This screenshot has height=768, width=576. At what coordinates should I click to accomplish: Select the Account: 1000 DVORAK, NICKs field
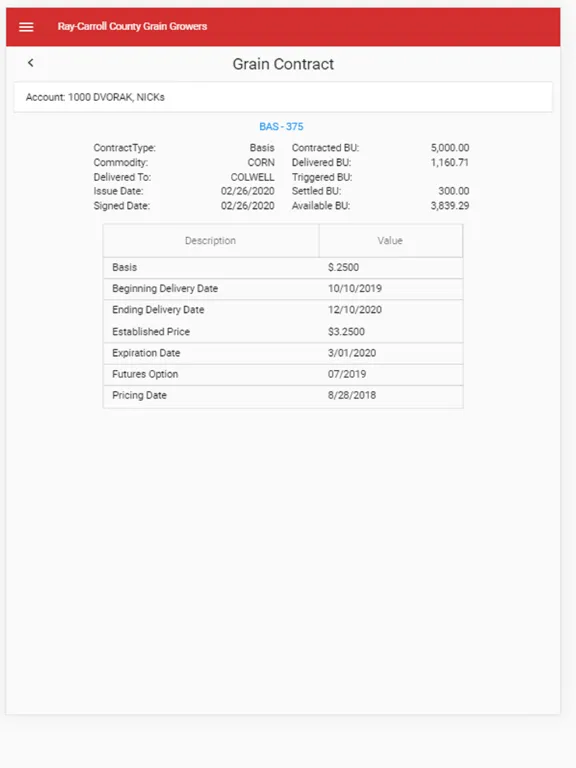(x=283, y=97)
